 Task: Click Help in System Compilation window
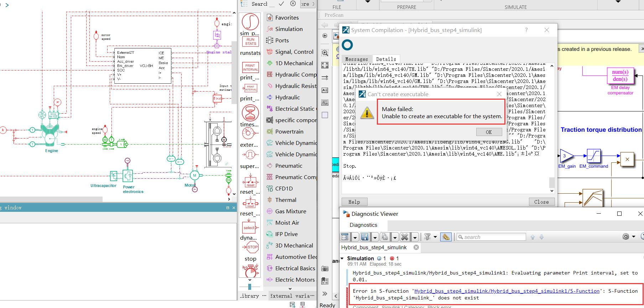(x=354, y=202)
